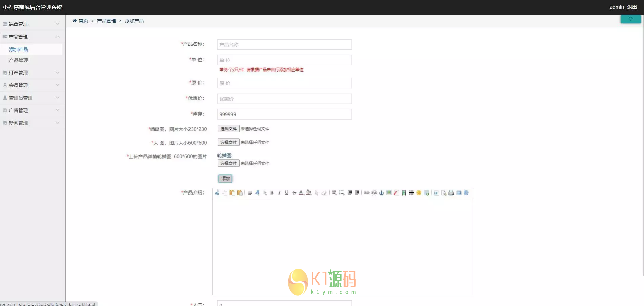Screen dimensions: 644x306
Task: Focus the 优惠价 input field
Action: pos(284,99)
